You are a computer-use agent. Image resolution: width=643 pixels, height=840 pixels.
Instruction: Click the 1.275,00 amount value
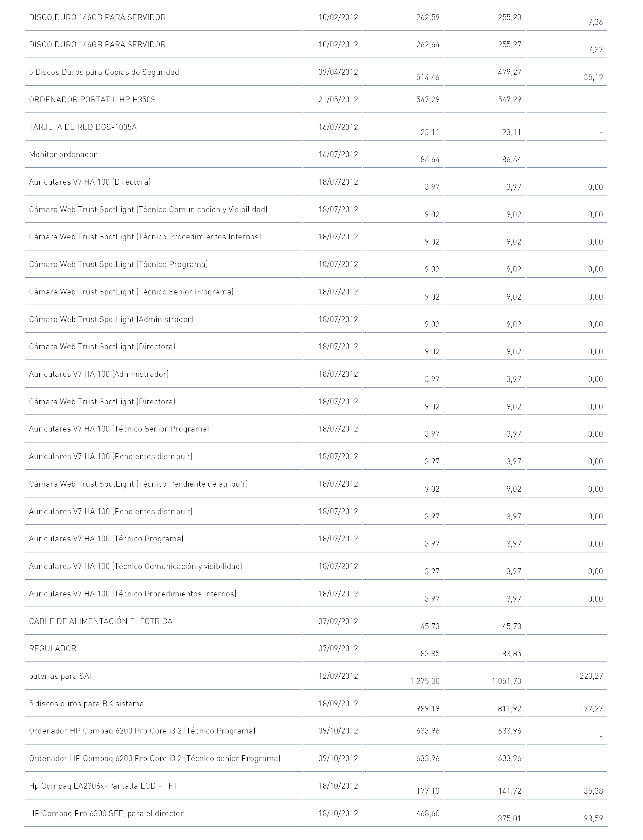click(x=425, y=681)
